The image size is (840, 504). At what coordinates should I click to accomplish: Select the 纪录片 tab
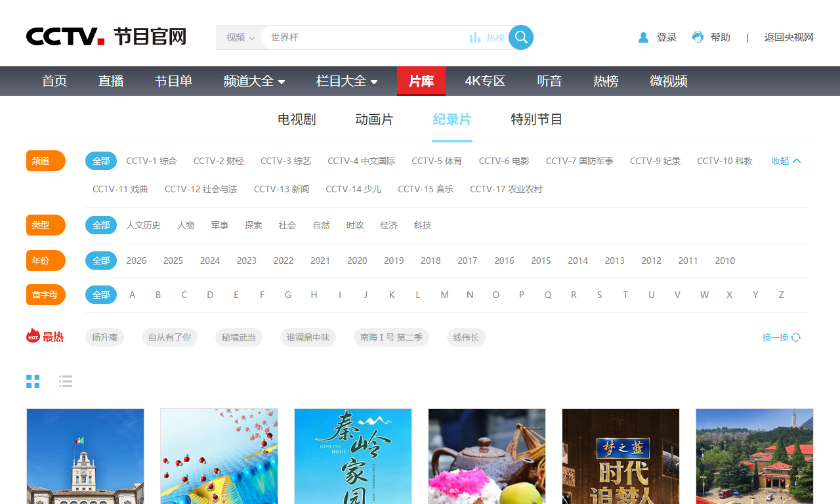click(452, 119)
